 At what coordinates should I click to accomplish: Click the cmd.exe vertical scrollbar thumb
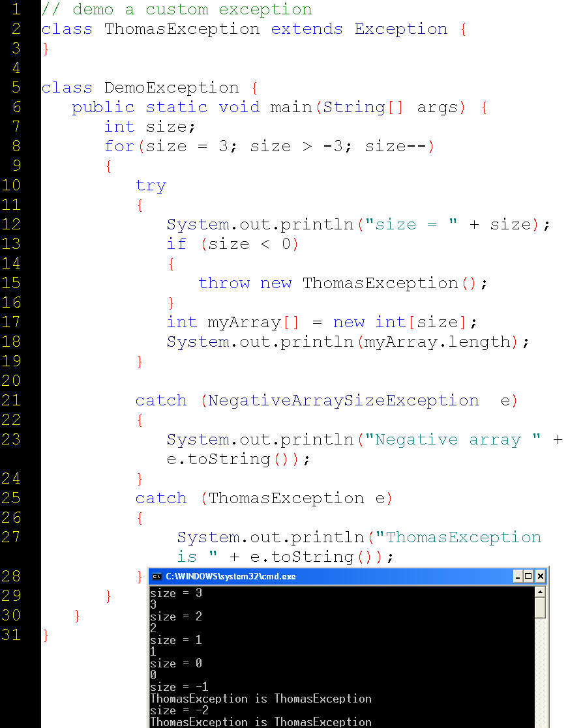click(x=540, y=607)
